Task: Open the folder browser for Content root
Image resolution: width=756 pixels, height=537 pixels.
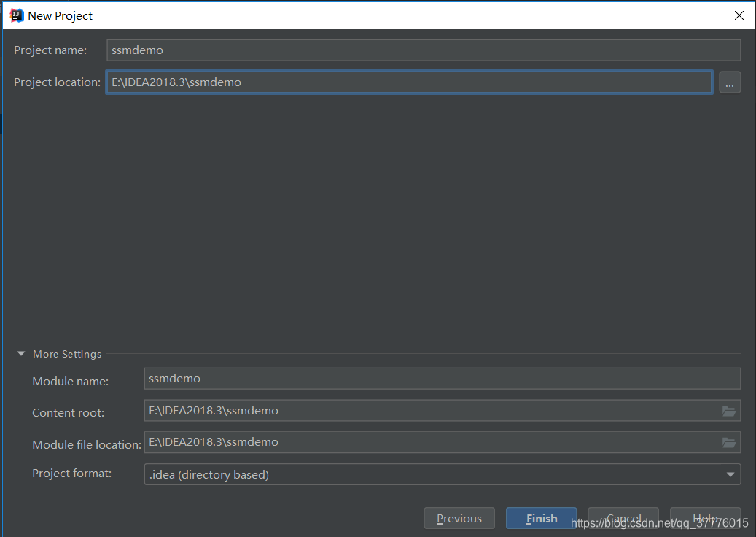Action: pyautogui.click(x=729, y=411)
